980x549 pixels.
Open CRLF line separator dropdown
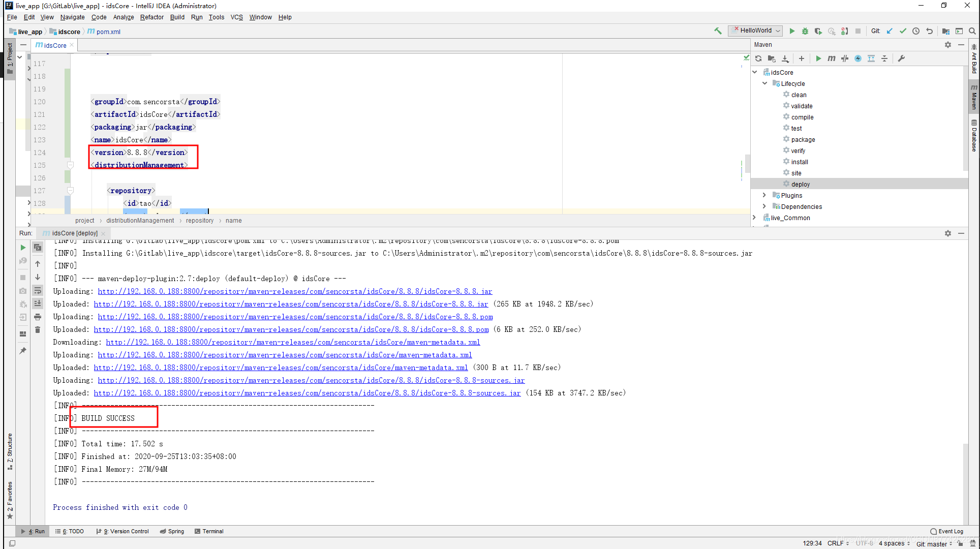[838, 543]
